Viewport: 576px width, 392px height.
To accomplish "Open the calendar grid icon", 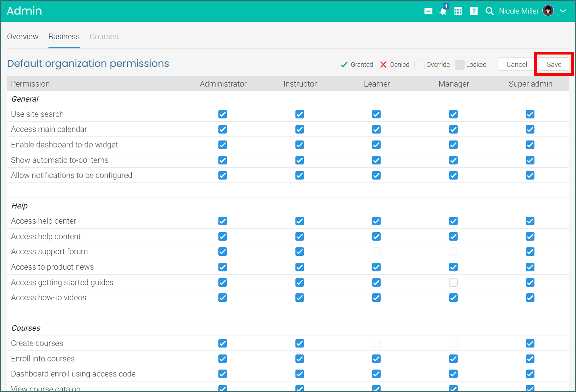I will 458,11.
